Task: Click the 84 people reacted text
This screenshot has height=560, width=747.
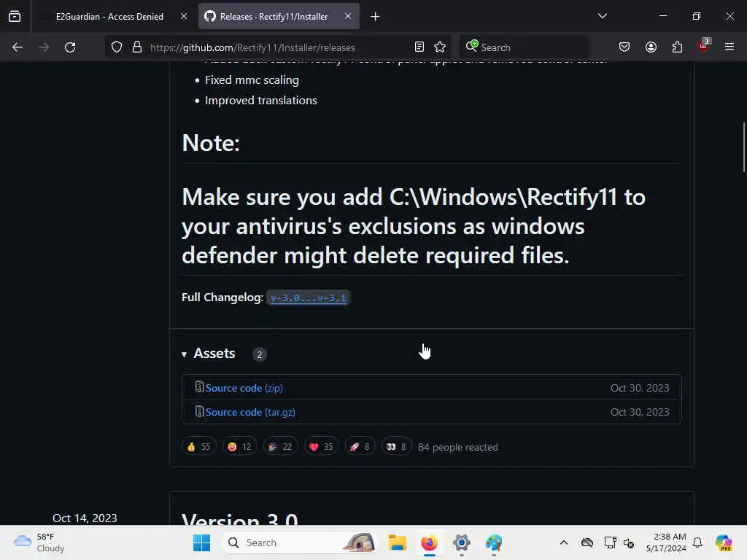Action: (458, 447)
